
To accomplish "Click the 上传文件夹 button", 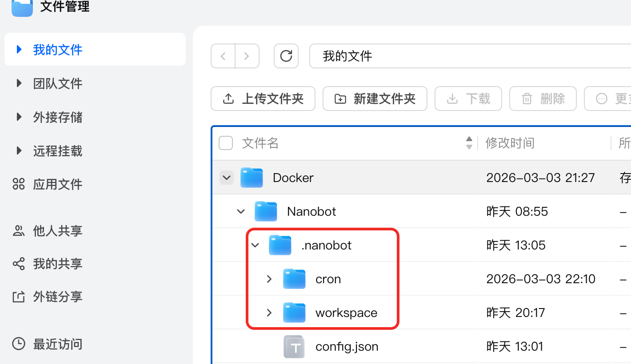I will point(263,99).
